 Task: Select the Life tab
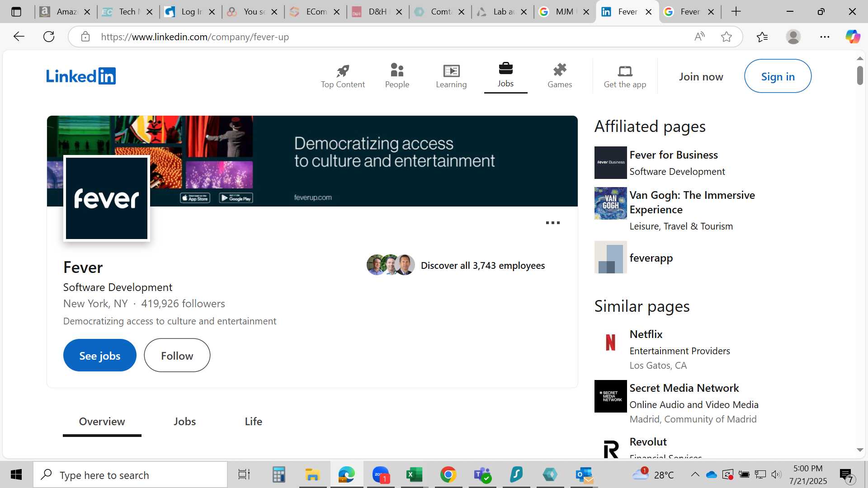tap(254, 422)
